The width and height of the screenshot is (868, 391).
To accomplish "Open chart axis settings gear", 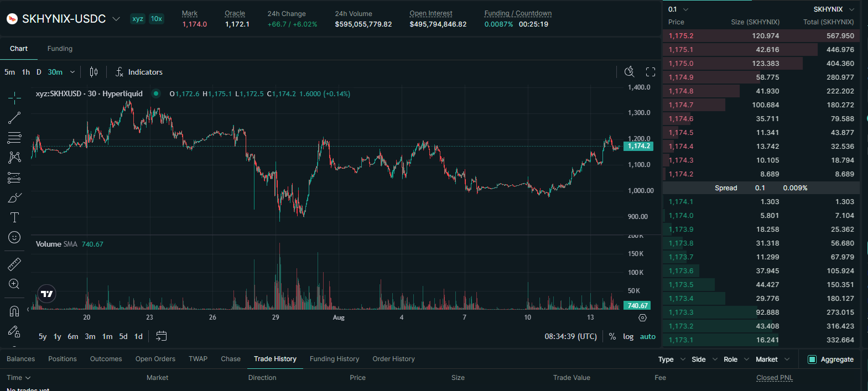I will (x=642, y=317).
